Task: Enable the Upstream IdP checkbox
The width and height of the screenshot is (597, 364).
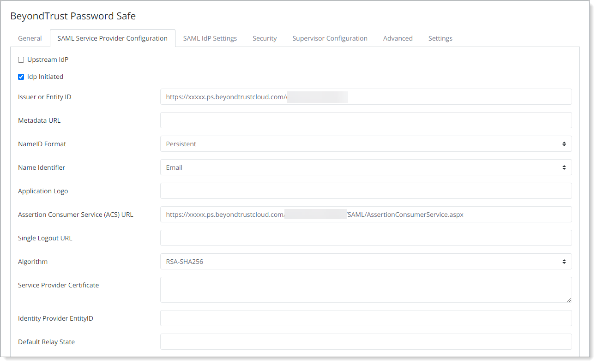Action: point(21,60)
